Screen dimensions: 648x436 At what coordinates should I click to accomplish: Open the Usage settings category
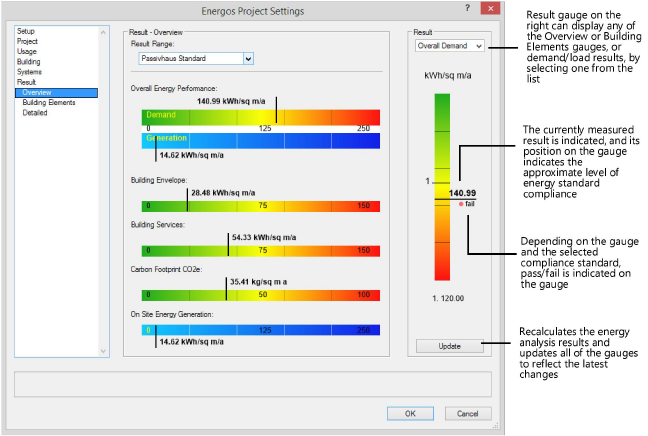27,52
